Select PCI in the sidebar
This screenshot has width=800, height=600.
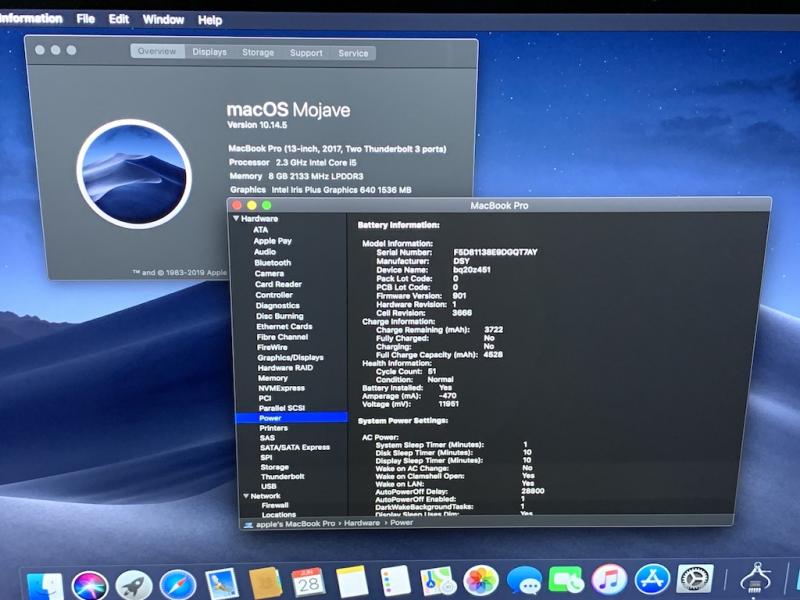pyautogui.click(x=264, y=398)
